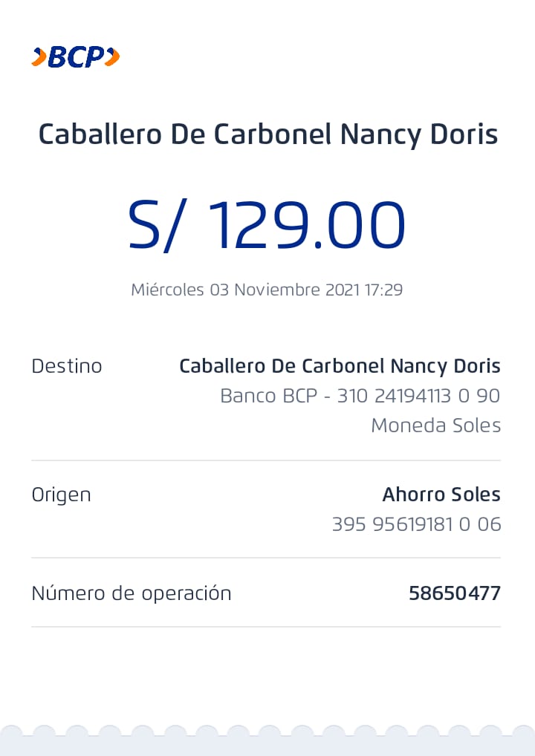This screenshot has height=756, width=535.
Task: Click divider line below Moneda Soles
Action: click(x=266, y=460)
